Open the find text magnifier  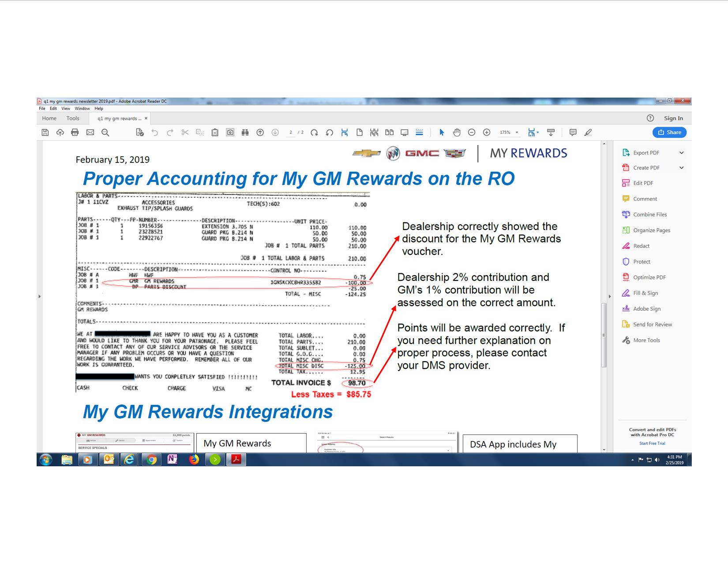pyautogui.click(x=105, y=132)
